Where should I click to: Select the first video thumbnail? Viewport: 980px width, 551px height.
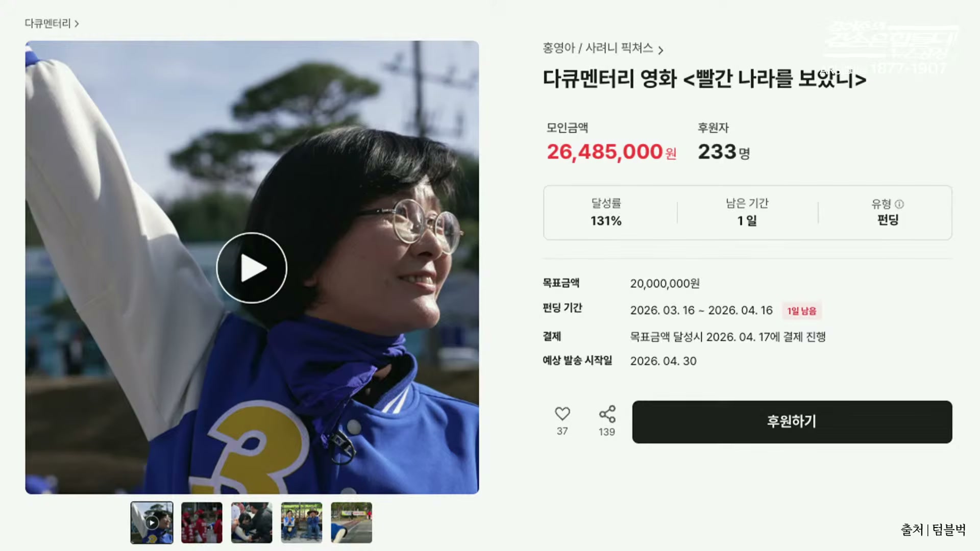(152, 522)
